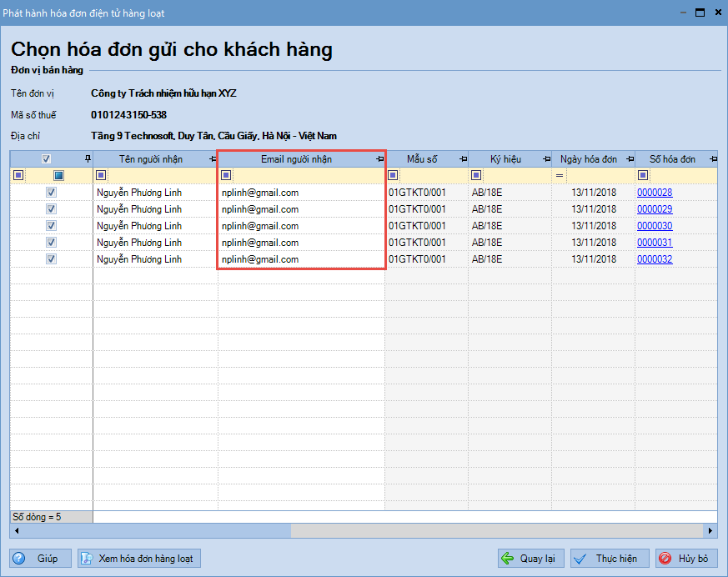Close the Phát hành hóa đơn window
The image size is (728, 577).
(718, 13)
